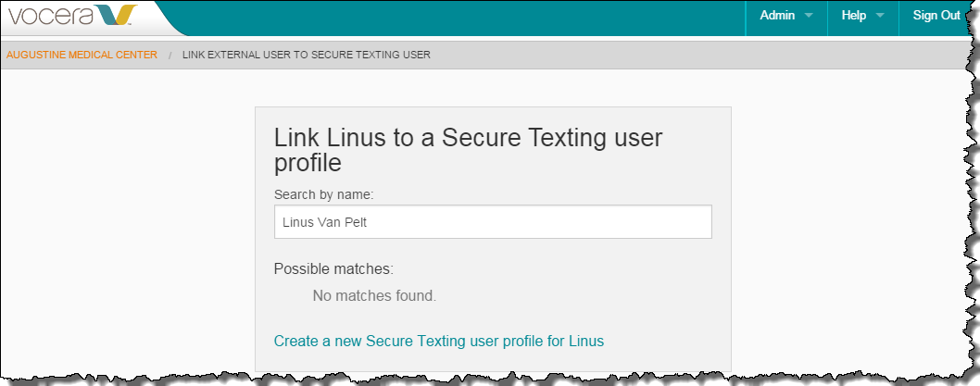
Task: Click empty teal header bar area
Action: 463,17
